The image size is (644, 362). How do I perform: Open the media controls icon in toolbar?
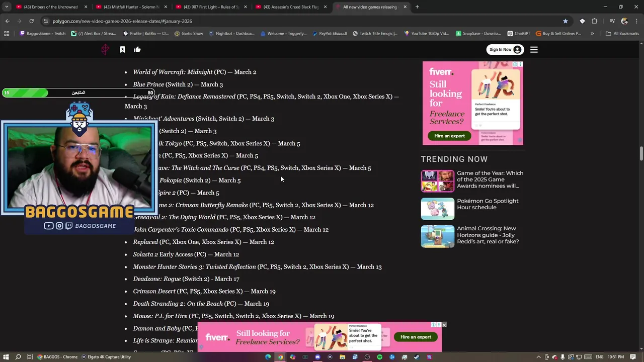point(612,21)
